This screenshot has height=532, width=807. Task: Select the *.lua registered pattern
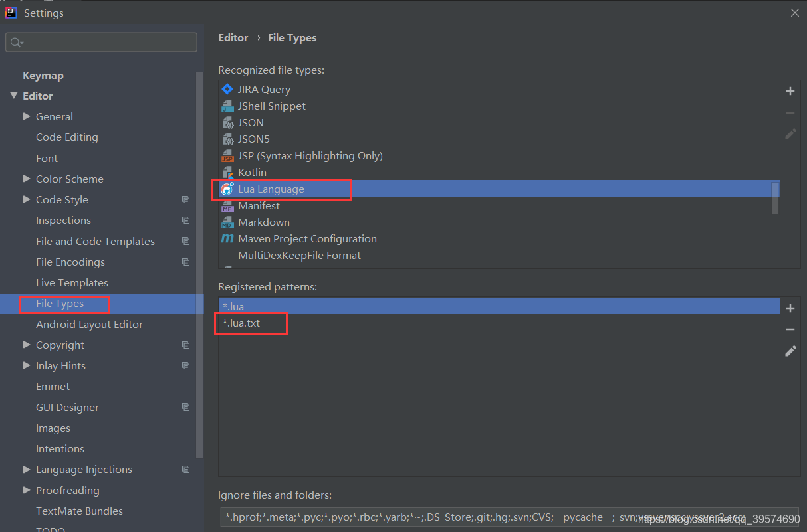pyautogui.click(x=499, y=307)
